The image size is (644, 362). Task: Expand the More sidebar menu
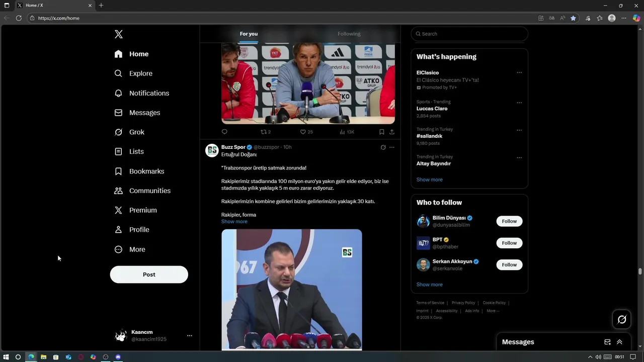(x=130, y=249)
